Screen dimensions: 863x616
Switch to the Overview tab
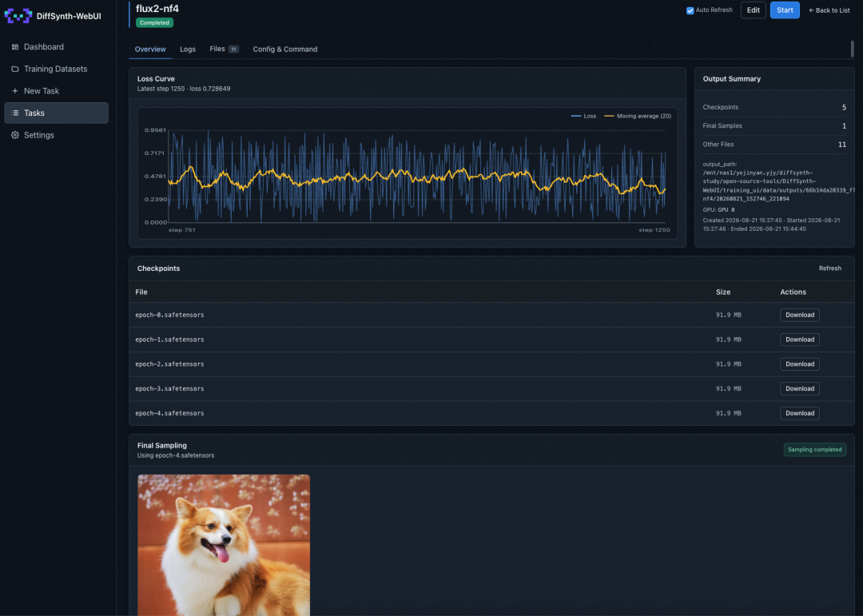pyautogui.click(x=149, y=49)
